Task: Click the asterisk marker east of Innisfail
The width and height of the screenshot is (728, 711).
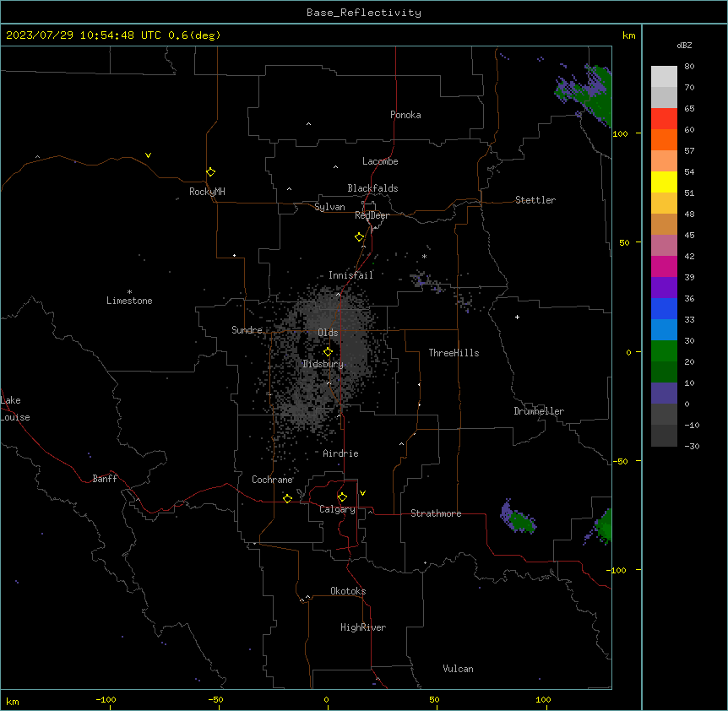Action: click(x=424, y=257)
